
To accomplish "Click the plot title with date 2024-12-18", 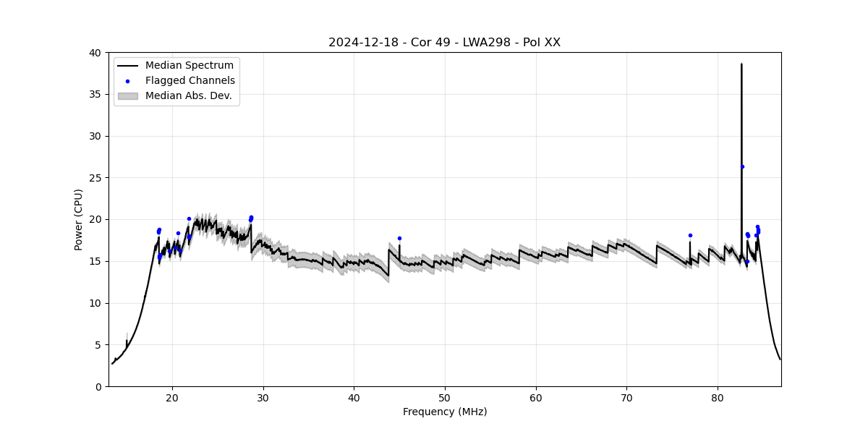I will (444, 43).
